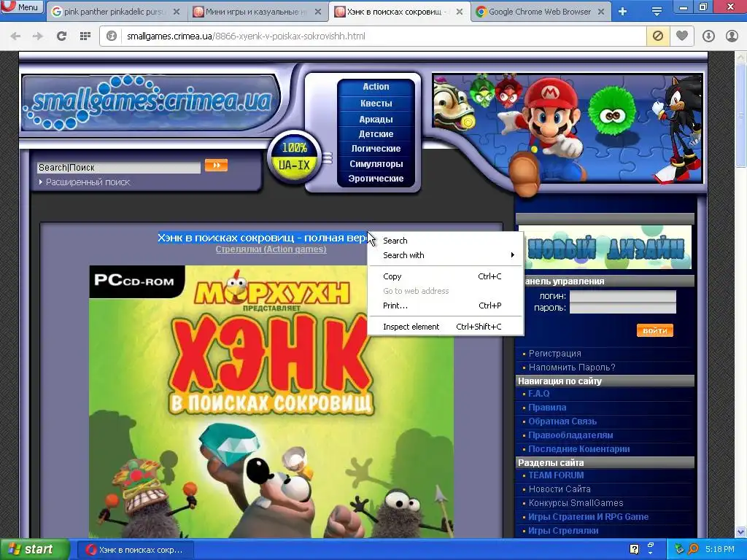Open the Opera Menu button
This screenshot has width=747, height=560.
(x=21, y=7)
